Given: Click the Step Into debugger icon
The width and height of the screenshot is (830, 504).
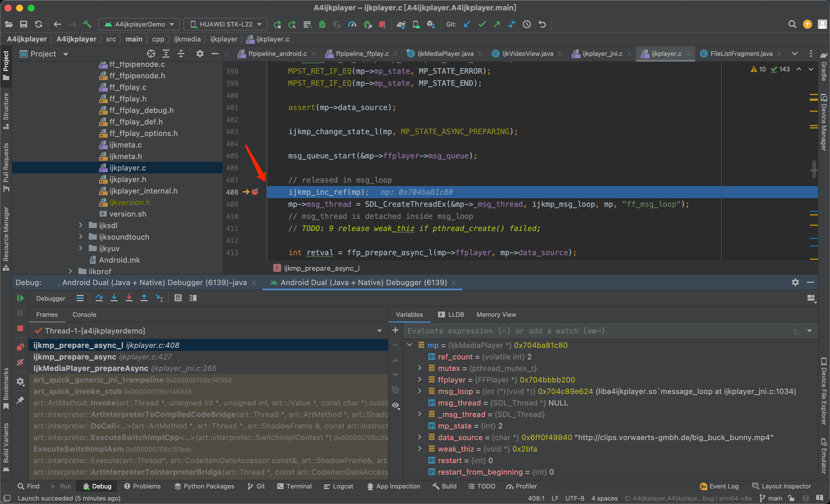Looking at the screenshot, I should pos(114,298).
